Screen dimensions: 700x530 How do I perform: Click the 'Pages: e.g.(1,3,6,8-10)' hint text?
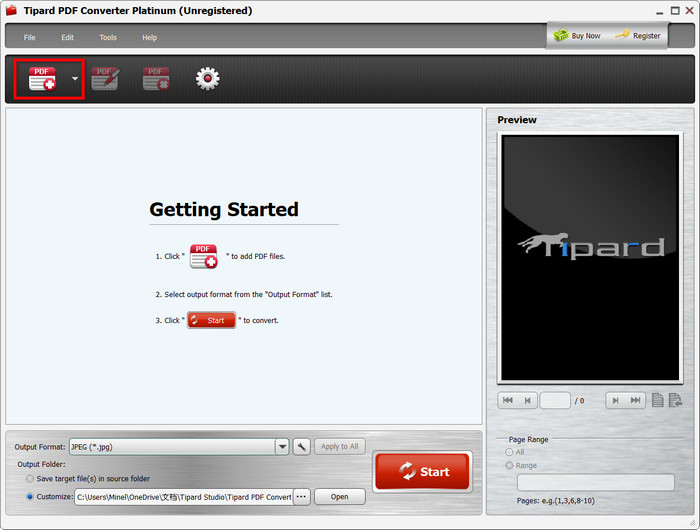pos(556,501)
